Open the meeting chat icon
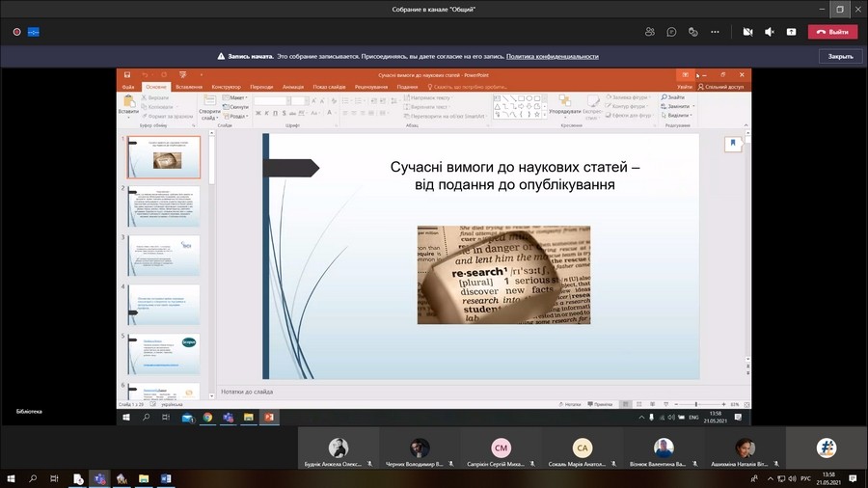This screenshot has width=868, height=488. pyautogui.click(x=671, y=32)
